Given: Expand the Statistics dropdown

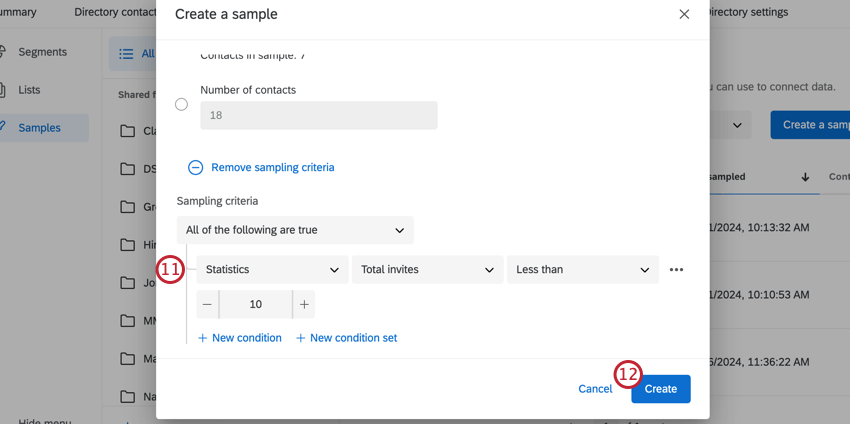Looking at the screenshot, I should [x=272, y=270].
